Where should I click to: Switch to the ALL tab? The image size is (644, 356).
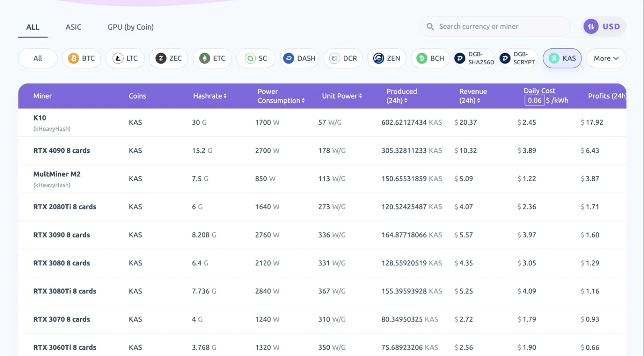pos(33,27)
